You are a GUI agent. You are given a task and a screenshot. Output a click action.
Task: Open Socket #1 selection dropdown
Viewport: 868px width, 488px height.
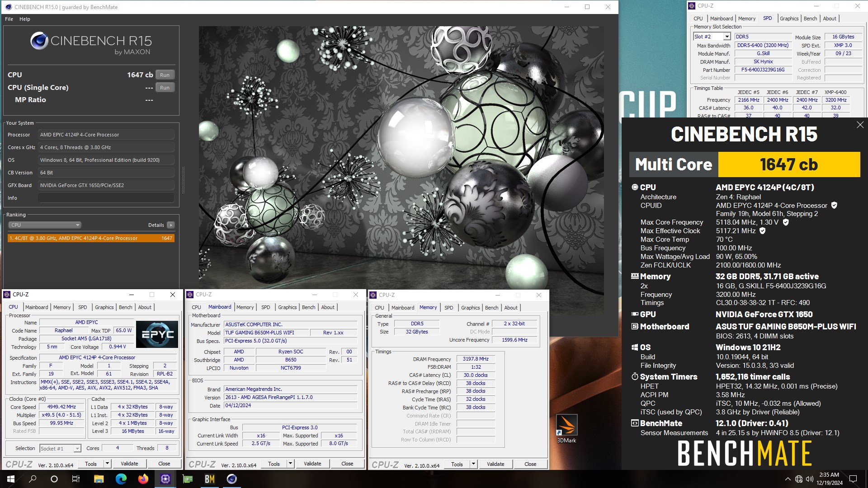click(60, 448)
